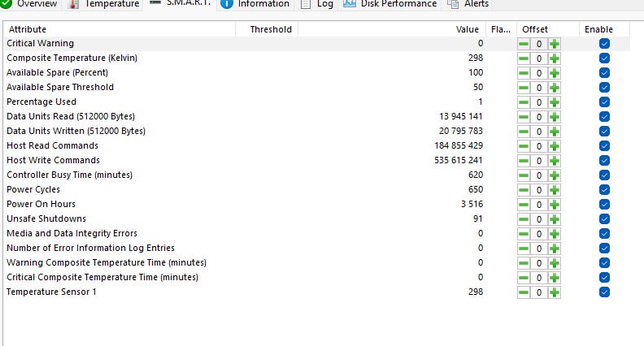This screenshot has width=644, height=346.
Task: Toggle Enable checkbox for Percentage Used
Action: 604,102
